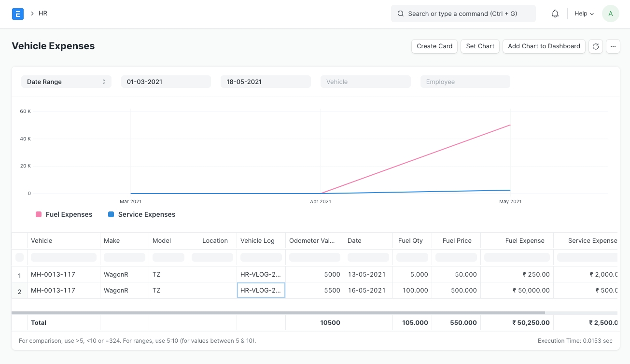Open the three-dots more options menu
This screenshot has width=630, height=364.
pos(613,46)
